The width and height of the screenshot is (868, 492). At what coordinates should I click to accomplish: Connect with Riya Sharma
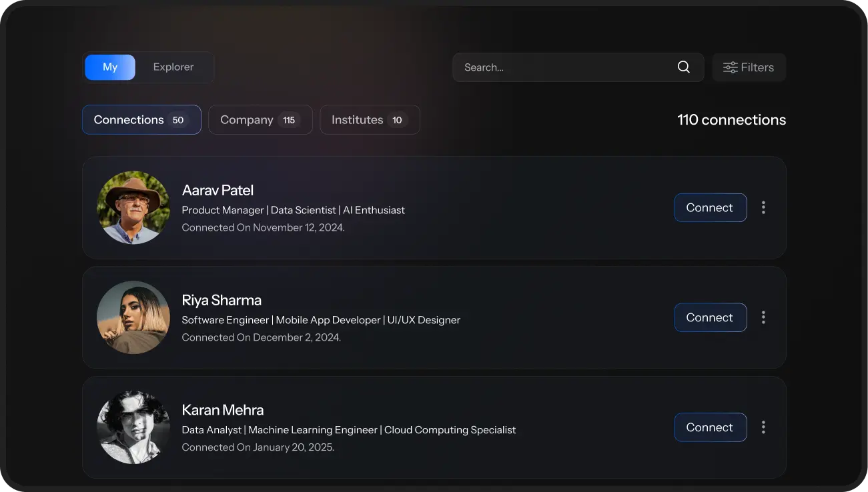710,317
